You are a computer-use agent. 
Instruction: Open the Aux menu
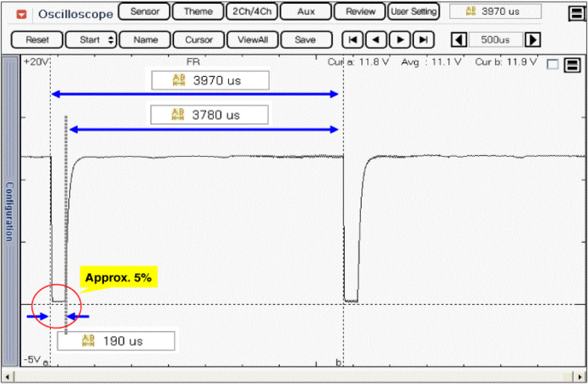pos(306,12)
